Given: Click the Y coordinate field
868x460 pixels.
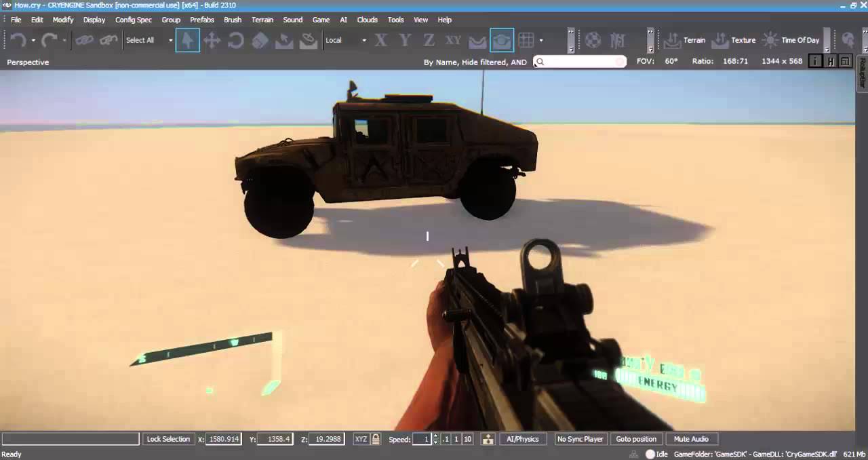Looking at the screenshot, I should (x=276, y=439).
